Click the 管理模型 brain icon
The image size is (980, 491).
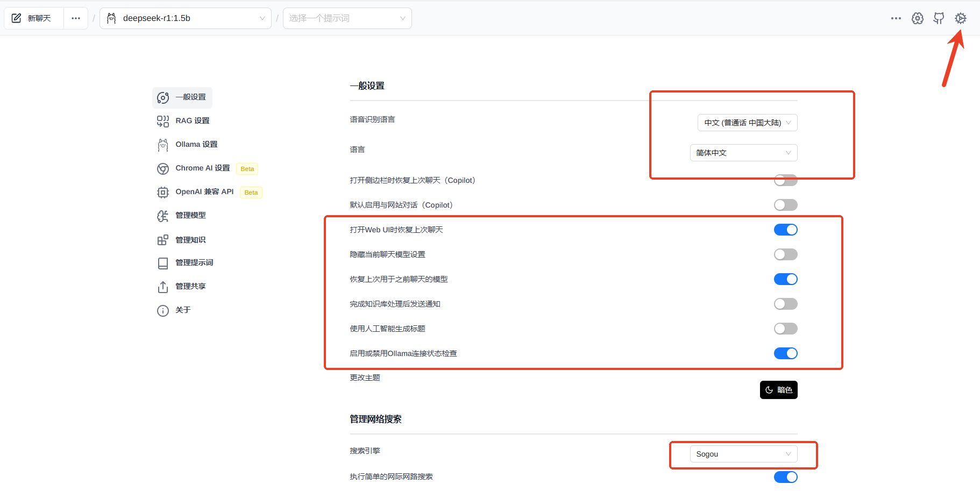[x=162, y=216]
